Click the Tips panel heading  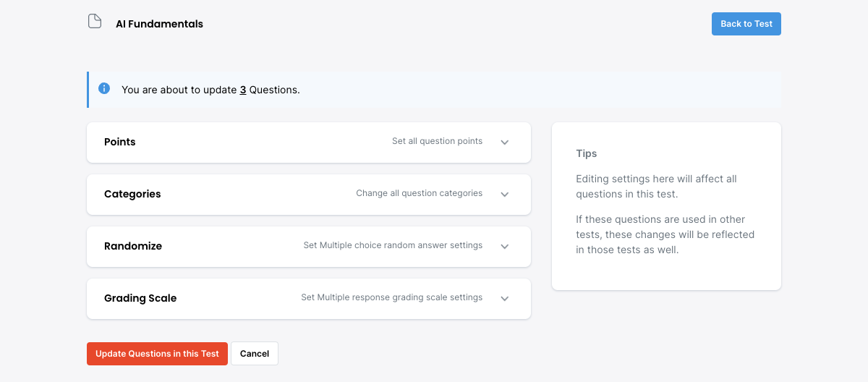[587, 153]
